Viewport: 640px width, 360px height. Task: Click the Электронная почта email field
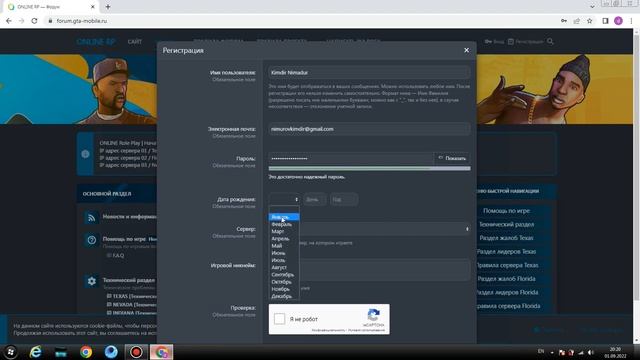[x=369, y=129]
